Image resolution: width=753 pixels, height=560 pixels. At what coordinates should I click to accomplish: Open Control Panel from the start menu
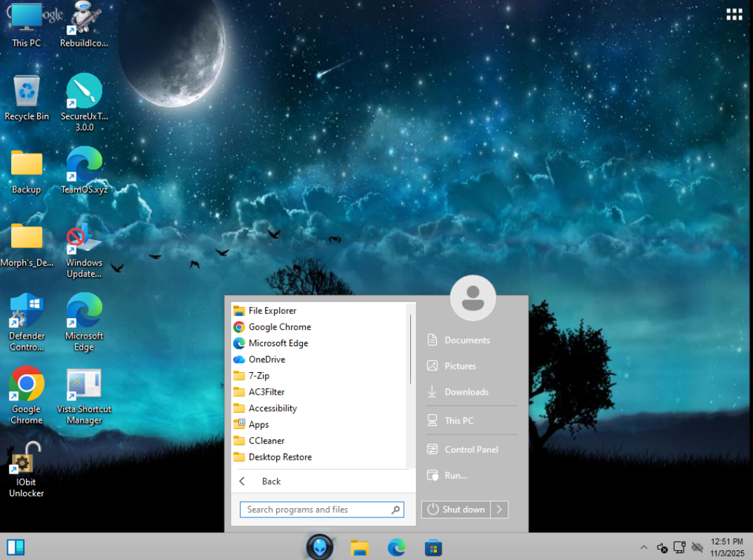coord(471,449)
